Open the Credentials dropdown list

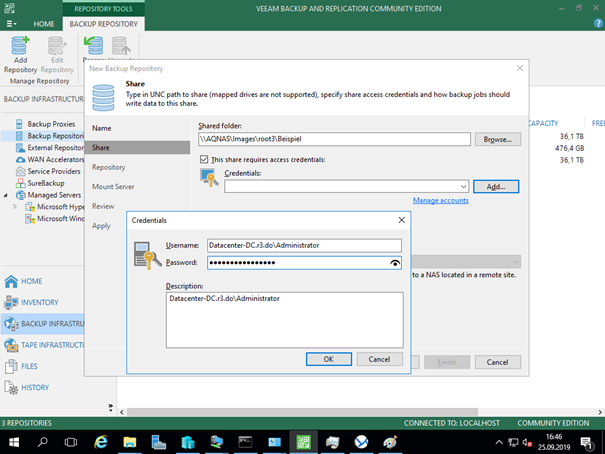point(463,186)
